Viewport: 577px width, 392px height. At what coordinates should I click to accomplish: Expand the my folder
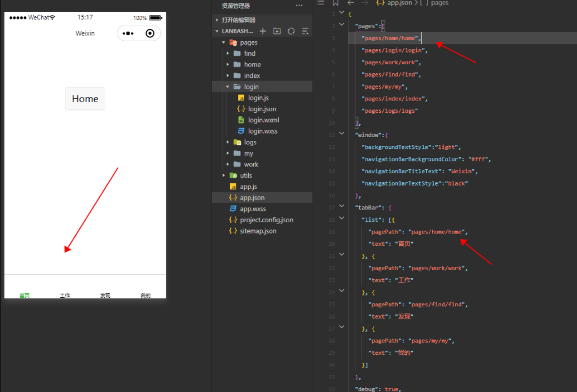(227, 153)
